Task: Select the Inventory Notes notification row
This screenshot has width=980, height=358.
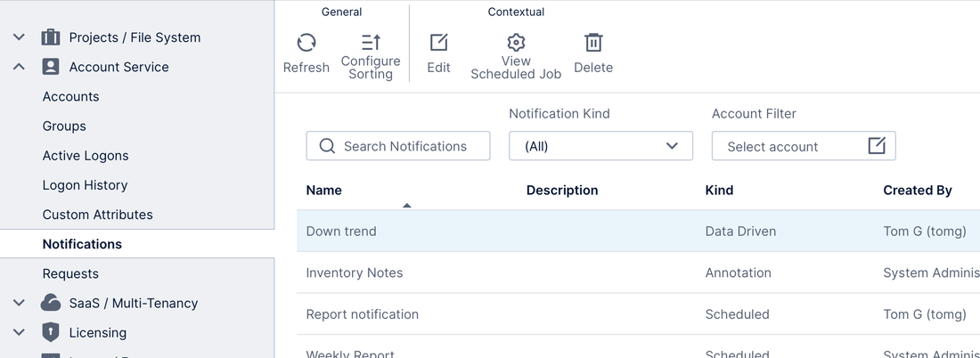Action: pos(355,273)
